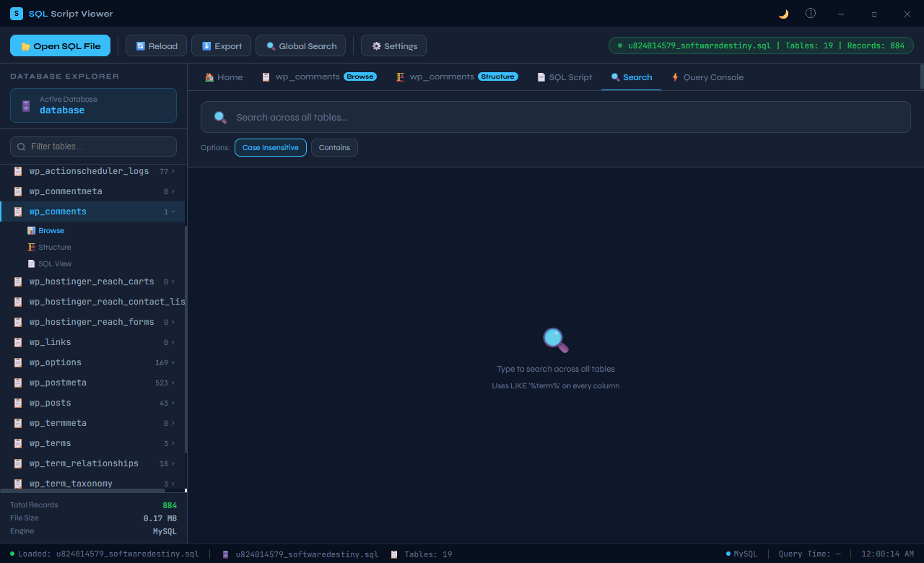Toggle dark mode moon icon
The image size is (924, 563).
click(x=783, y=14)
